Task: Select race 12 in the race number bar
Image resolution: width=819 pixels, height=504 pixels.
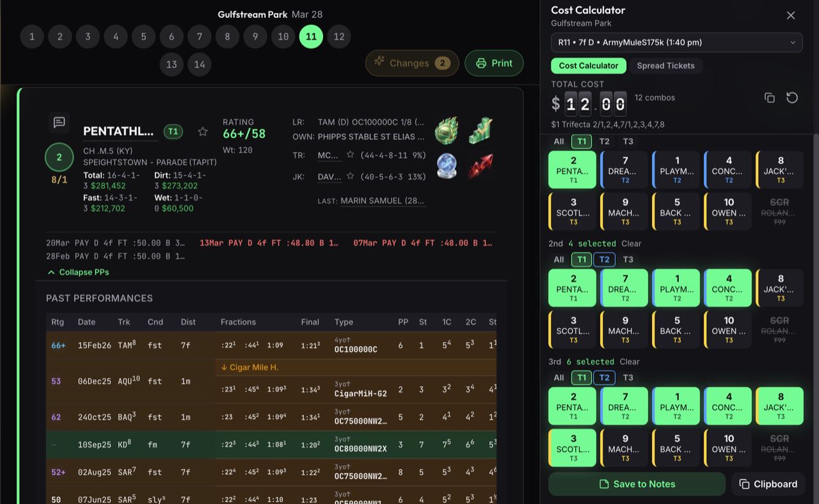Action: click(338, 36)
